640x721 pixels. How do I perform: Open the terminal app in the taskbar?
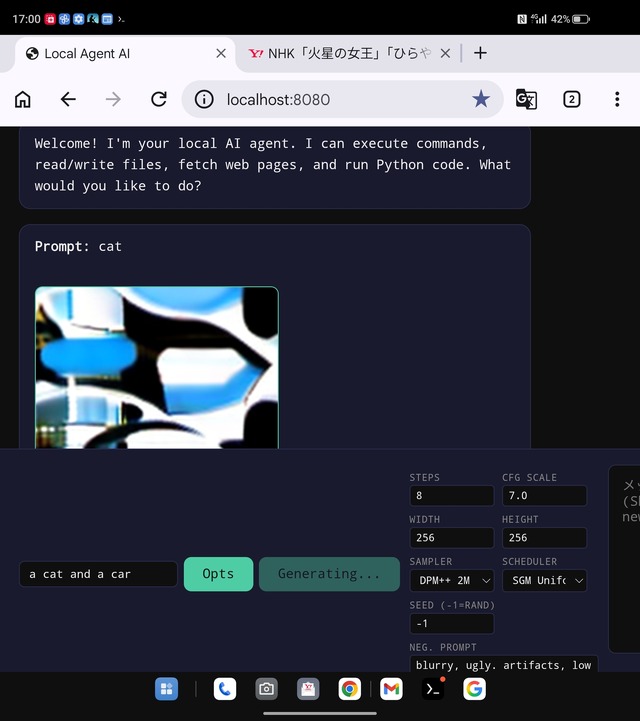pos(432,689)
